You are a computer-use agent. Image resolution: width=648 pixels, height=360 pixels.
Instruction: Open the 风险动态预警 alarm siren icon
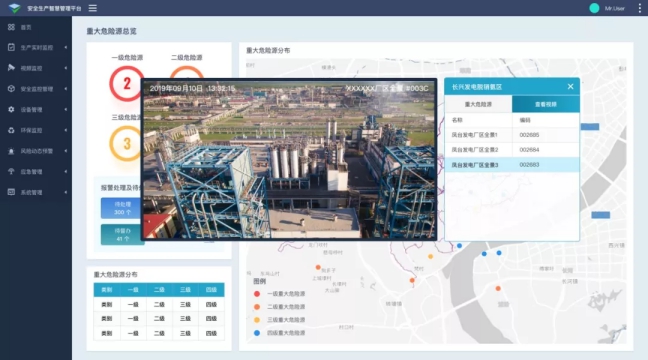click(11, 151)
